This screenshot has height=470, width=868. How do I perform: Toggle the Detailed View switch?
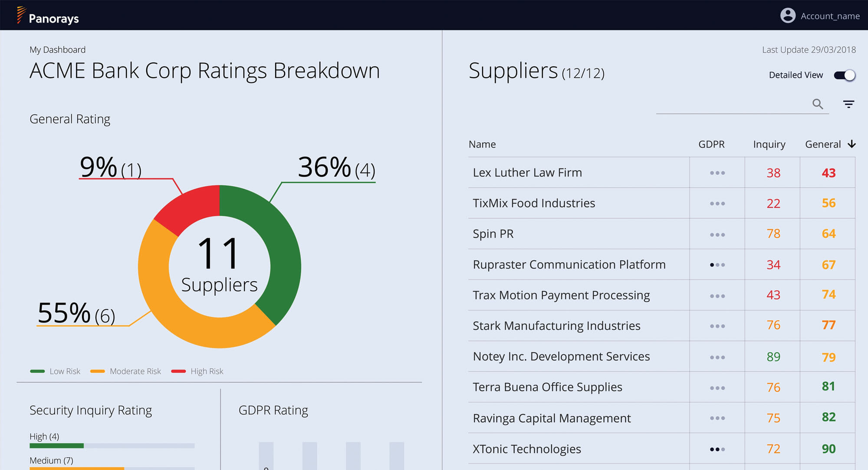[x=845, y=75]
